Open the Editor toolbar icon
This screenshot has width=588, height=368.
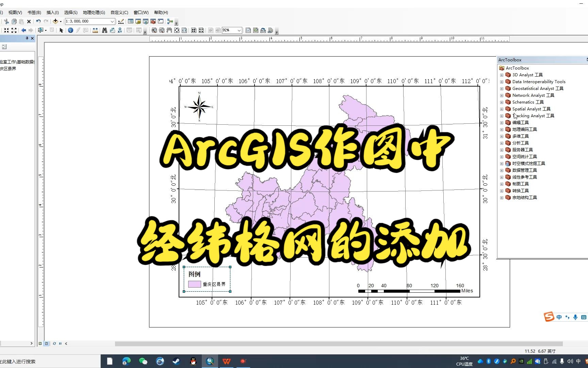coord(121,21)
